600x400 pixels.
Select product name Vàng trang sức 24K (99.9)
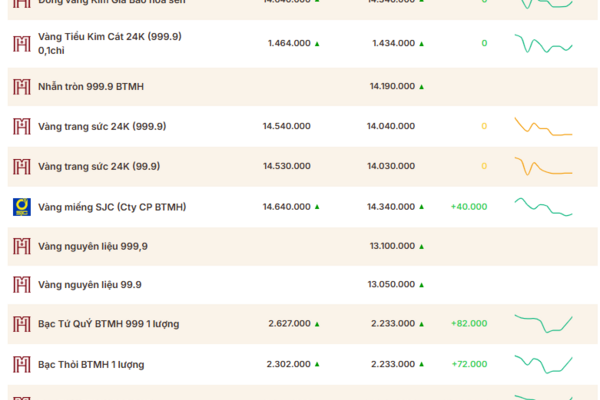(99, 167)
